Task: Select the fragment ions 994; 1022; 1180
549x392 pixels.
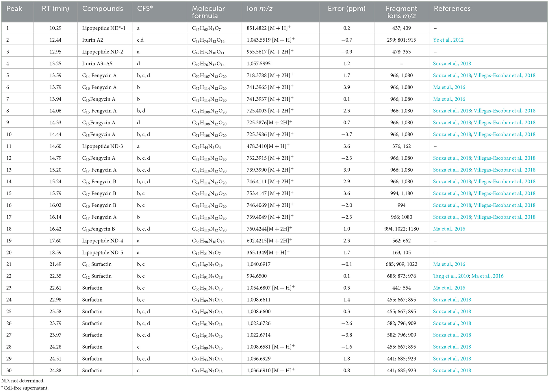Action: tap(401, 229)
